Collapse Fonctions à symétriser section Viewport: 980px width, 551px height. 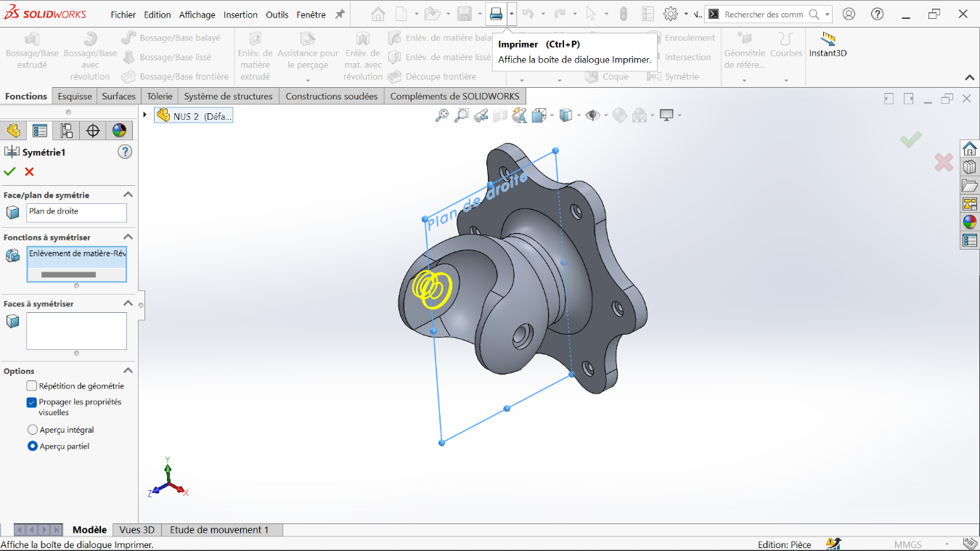coord(128,237)
